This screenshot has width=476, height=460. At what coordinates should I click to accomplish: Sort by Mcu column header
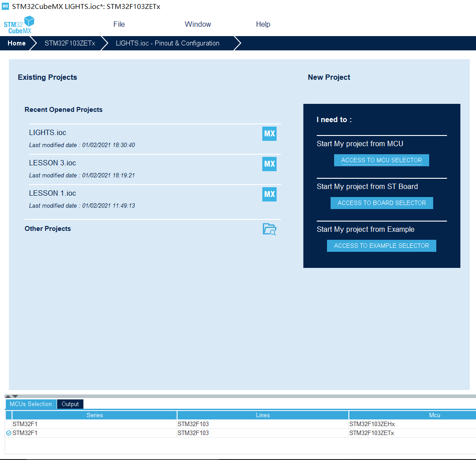pyautogui.click(x=413, y=415)
